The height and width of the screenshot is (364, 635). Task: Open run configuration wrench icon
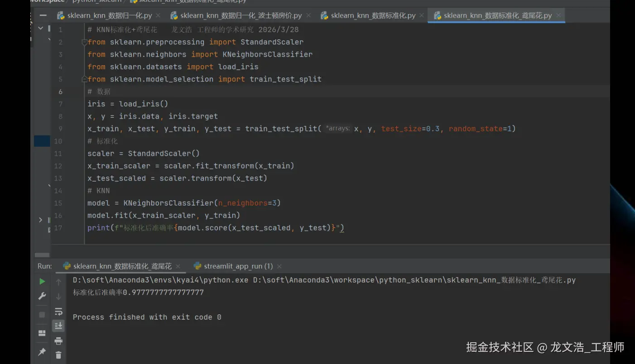pos(42,297)
